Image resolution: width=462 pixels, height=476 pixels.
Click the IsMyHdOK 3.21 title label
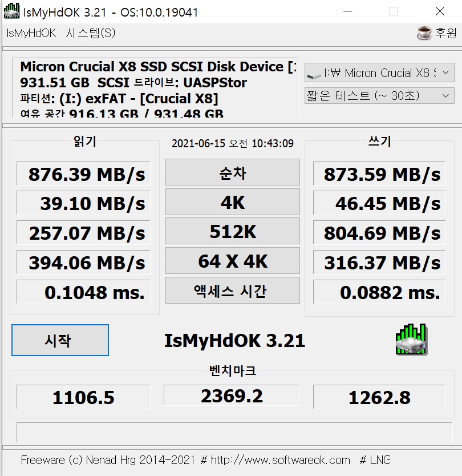point(234,341)
